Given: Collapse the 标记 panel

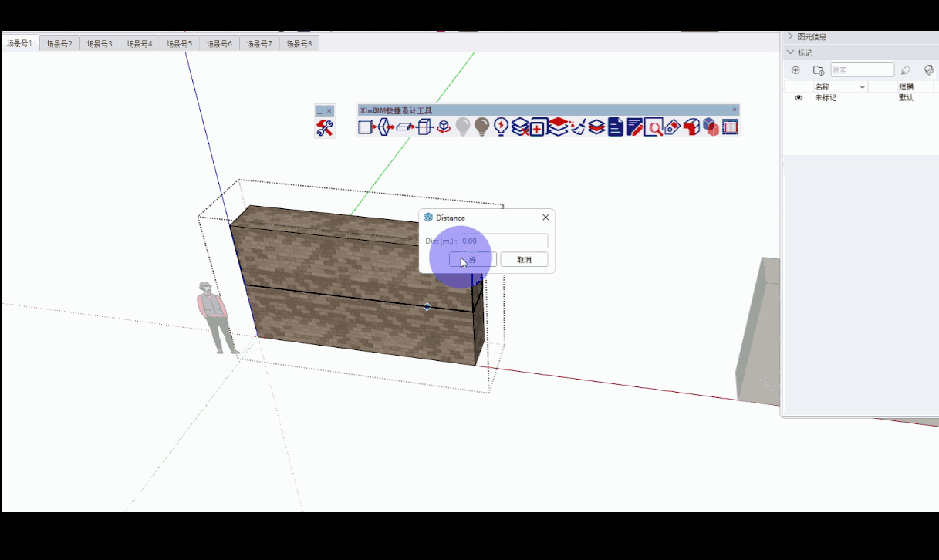Looking at the screenshot, I should pos(790,52).
